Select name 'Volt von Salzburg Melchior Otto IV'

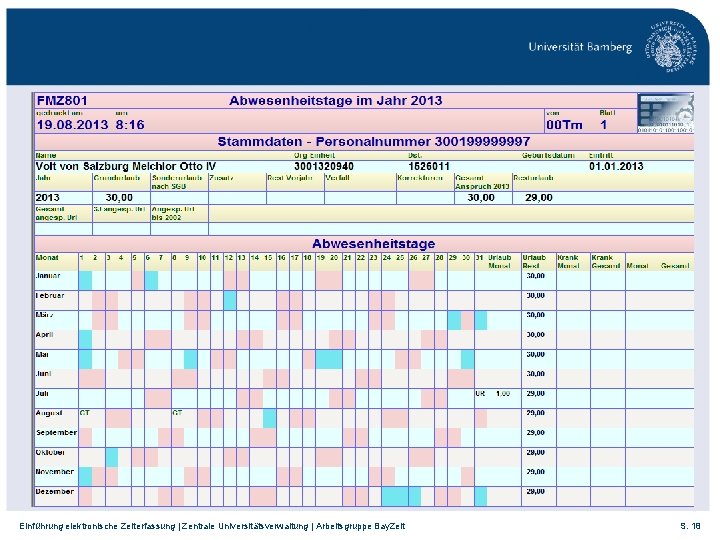point(126,166)
